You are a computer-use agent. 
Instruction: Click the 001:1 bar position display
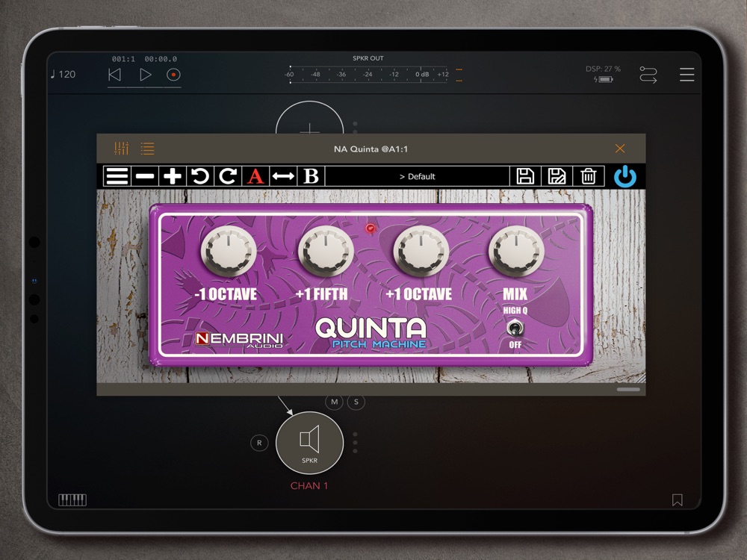[123, 59]
